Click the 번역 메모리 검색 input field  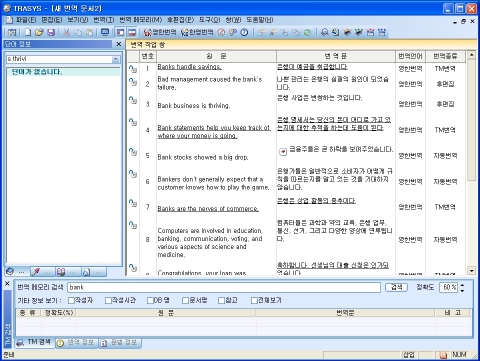click(224, 287)
